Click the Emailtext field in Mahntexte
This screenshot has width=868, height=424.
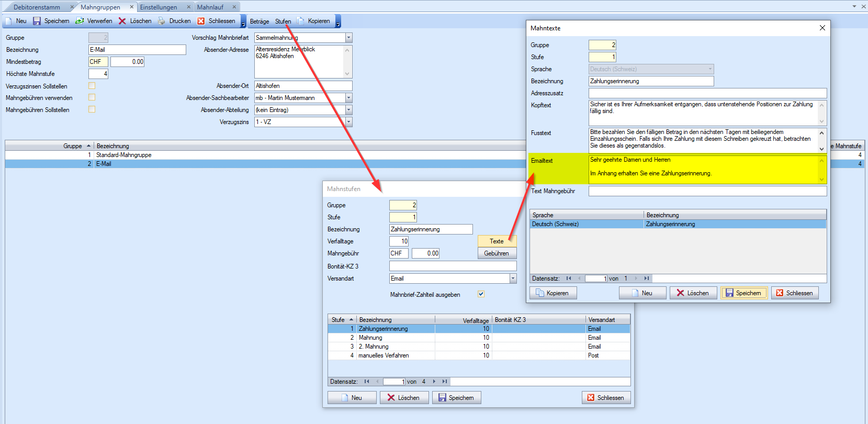707,169
